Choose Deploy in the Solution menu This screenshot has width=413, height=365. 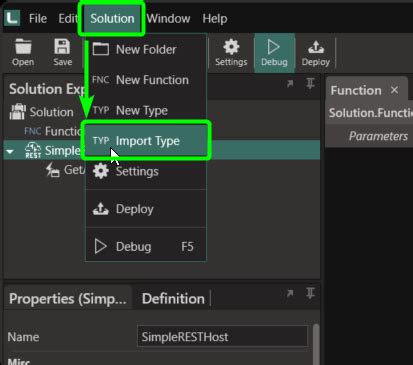click(x=146, y=209)
